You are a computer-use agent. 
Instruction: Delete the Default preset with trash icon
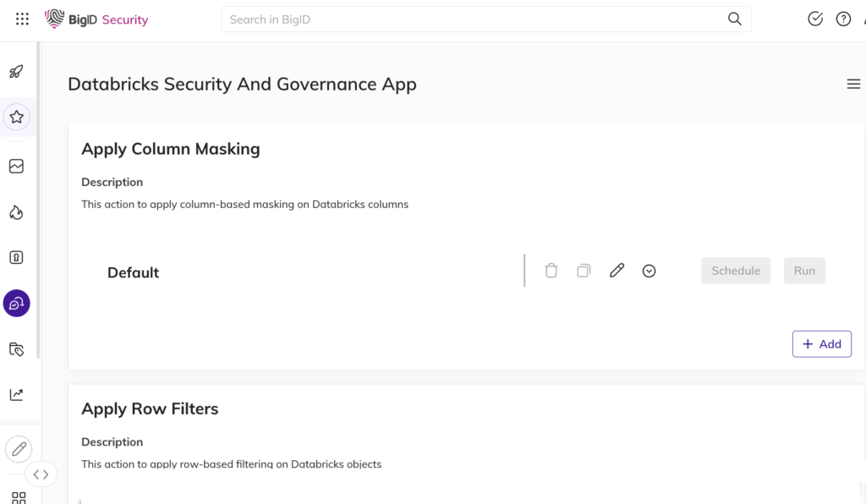(551, 271)
